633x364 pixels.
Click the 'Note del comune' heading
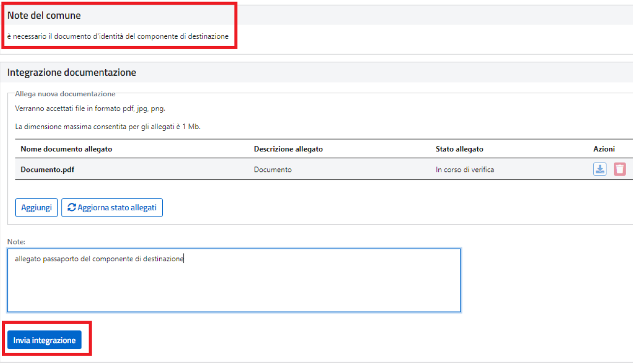[44, 16]
